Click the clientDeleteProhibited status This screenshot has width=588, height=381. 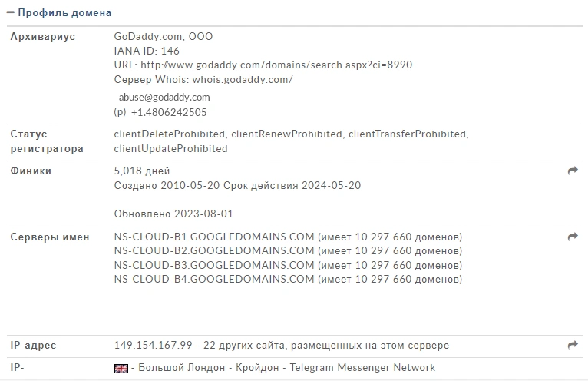169,134
